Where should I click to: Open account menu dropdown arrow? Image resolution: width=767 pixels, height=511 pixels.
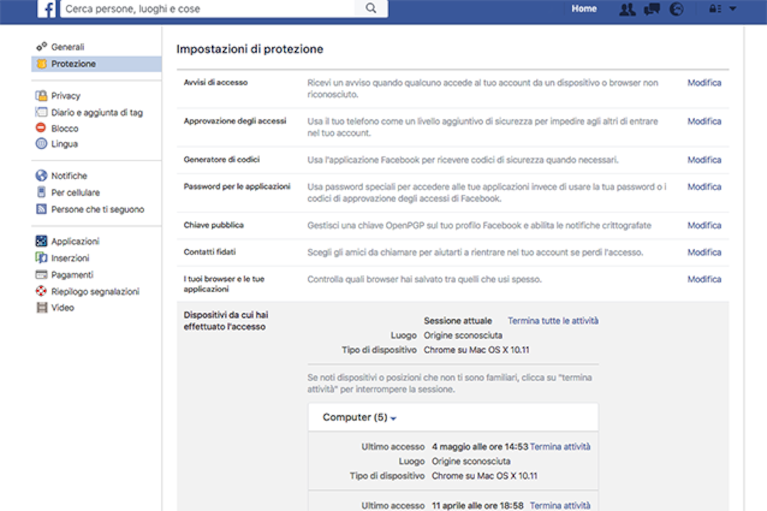733,8
